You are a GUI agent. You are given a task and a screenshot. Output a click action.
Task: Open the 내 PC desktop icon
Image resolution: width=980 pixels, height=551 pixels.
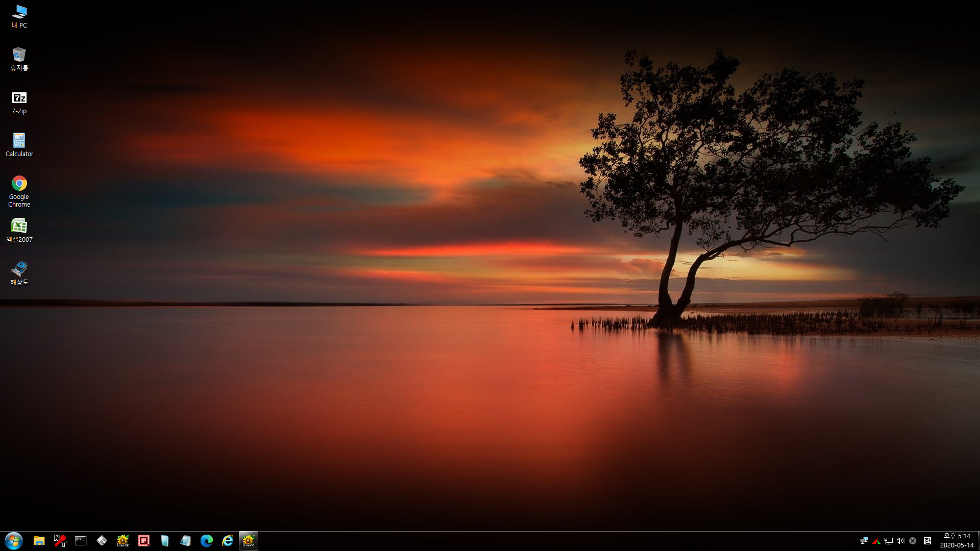pyautogui.click(x=19, y=16)
